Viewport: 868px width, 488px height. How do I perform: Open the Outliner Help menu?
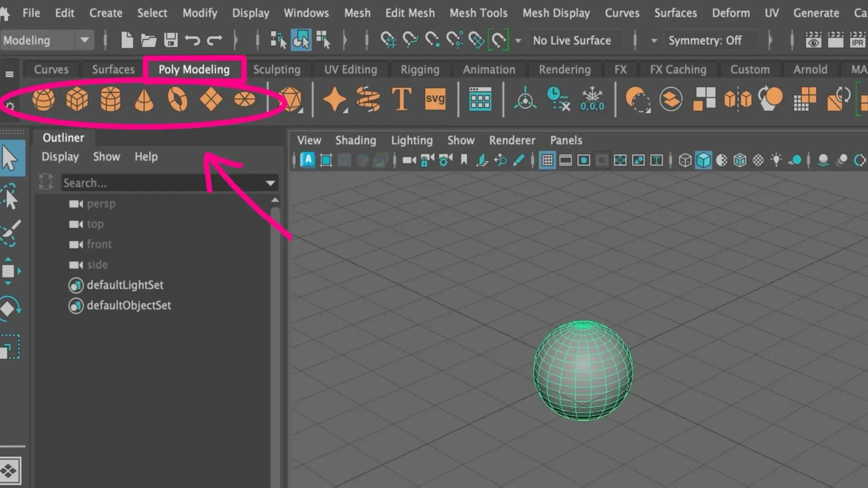click(146, 157)
